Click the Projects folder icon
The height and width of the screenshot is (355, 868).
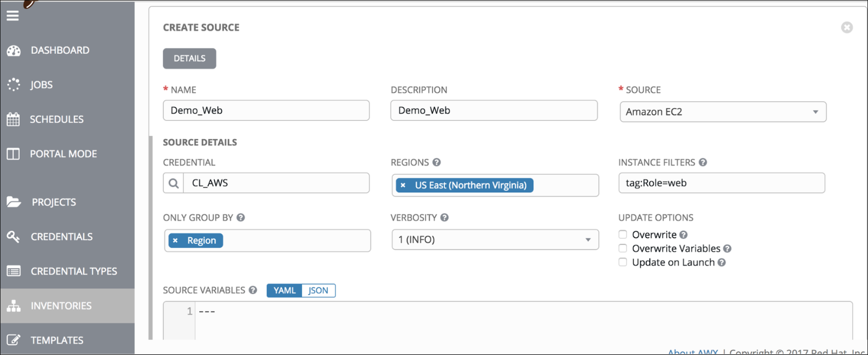tap(14, 202)
